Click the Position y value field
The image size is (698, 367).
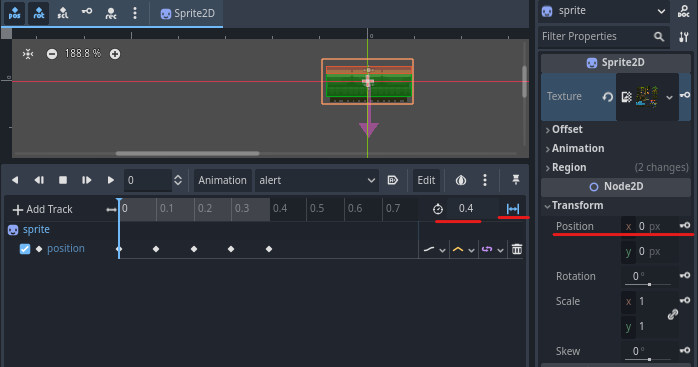[650, 252]
